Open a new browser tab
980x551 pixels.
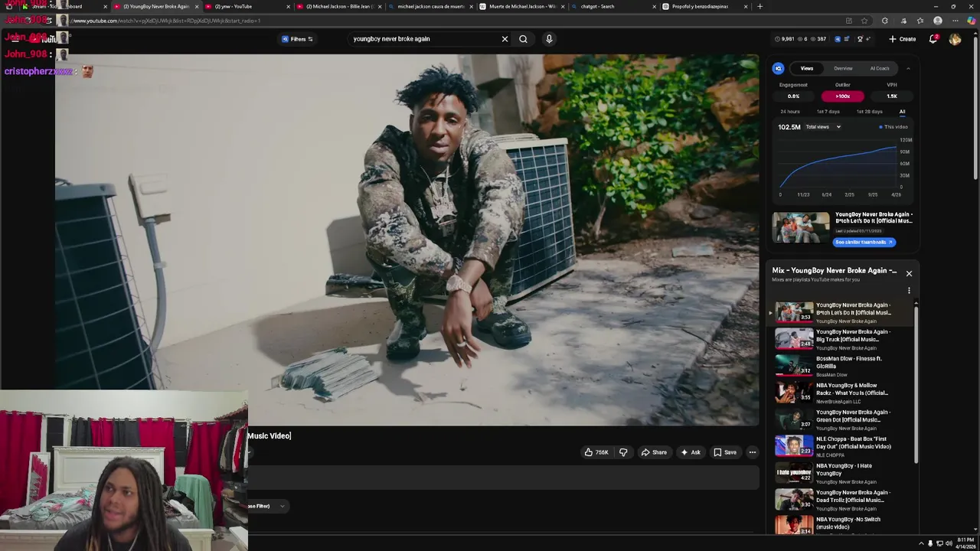pyautogui.click(x=759, y=6)
